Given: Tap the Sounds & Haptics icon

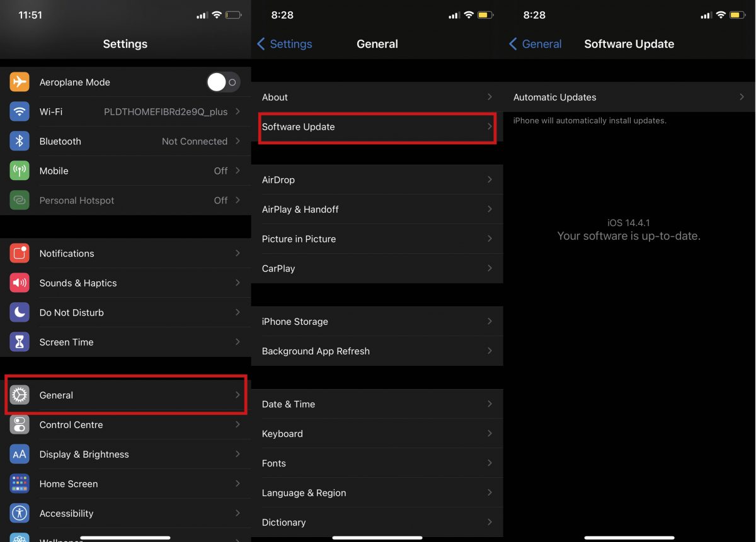Looking at the screenshot, I should coord(20,283).
